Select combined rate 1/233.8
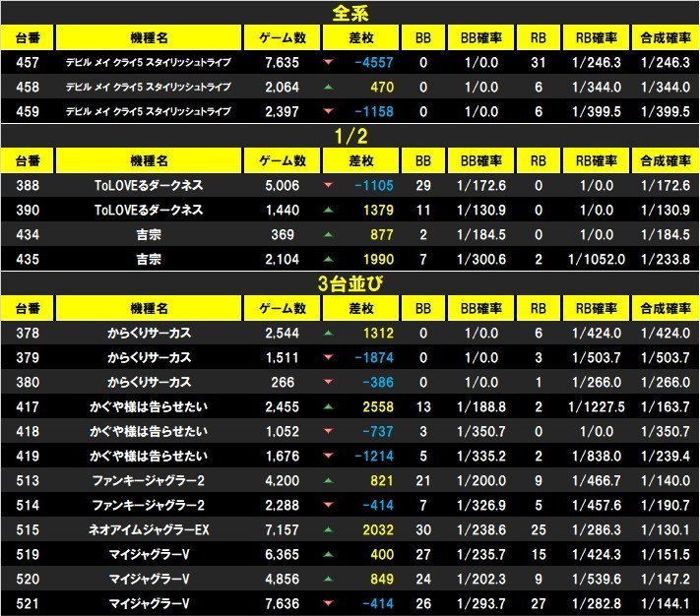The image size is (700, 616). click(666, 259)
